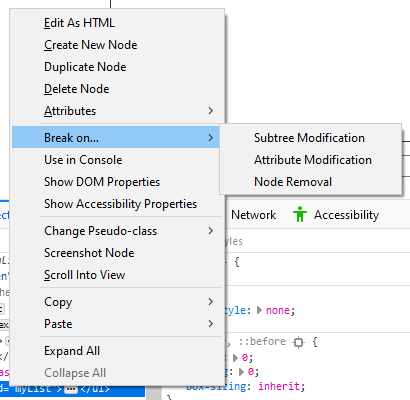The width and height of the screenshot is (410, 400).
Task: Choose Attribute Modification breakpoint
Action: pos(313,160)
